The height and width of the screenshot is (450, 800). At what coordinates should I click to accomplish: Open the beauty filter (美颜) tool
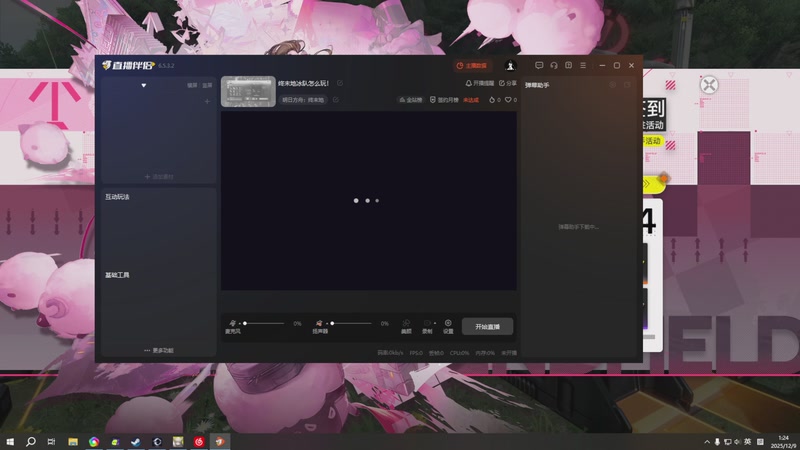click(406, 327)
